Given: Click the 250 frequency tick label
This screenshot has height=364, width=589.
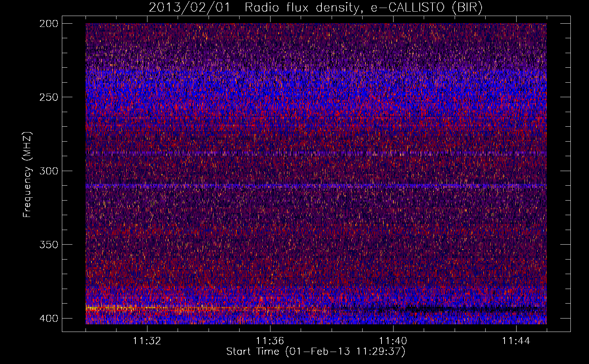Looking at the screenshot, I should point(48,97).
